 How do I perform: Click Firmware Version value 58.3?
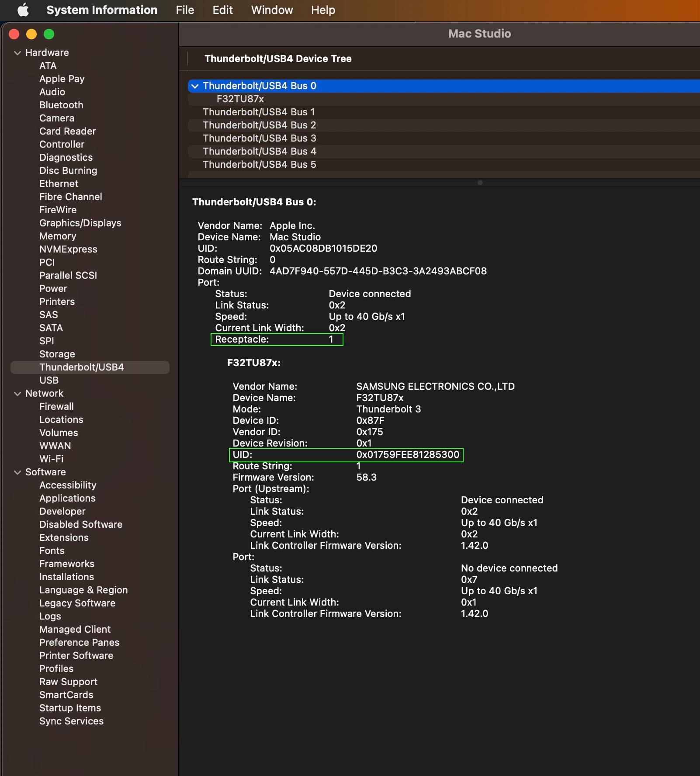[x=366, y=477]
